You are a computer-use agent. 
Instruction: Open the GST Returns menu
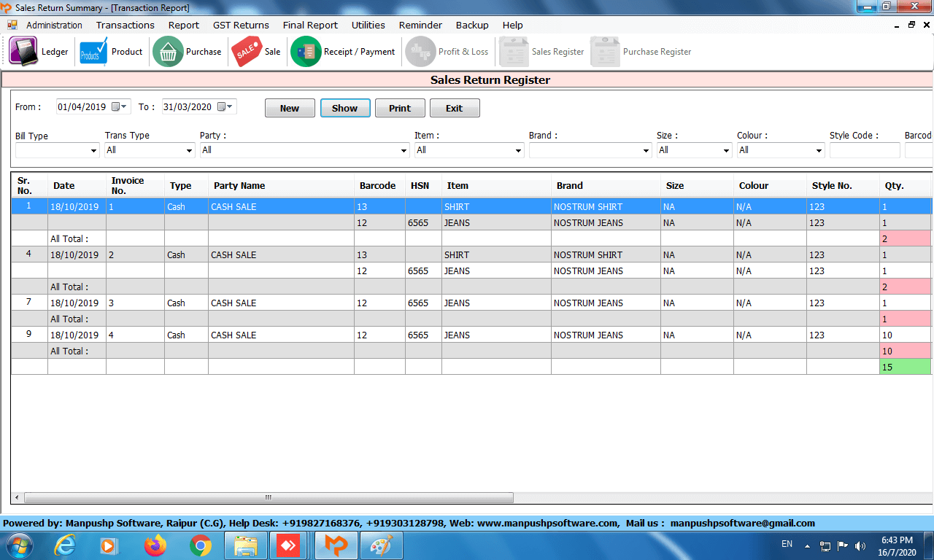[241, 25]
